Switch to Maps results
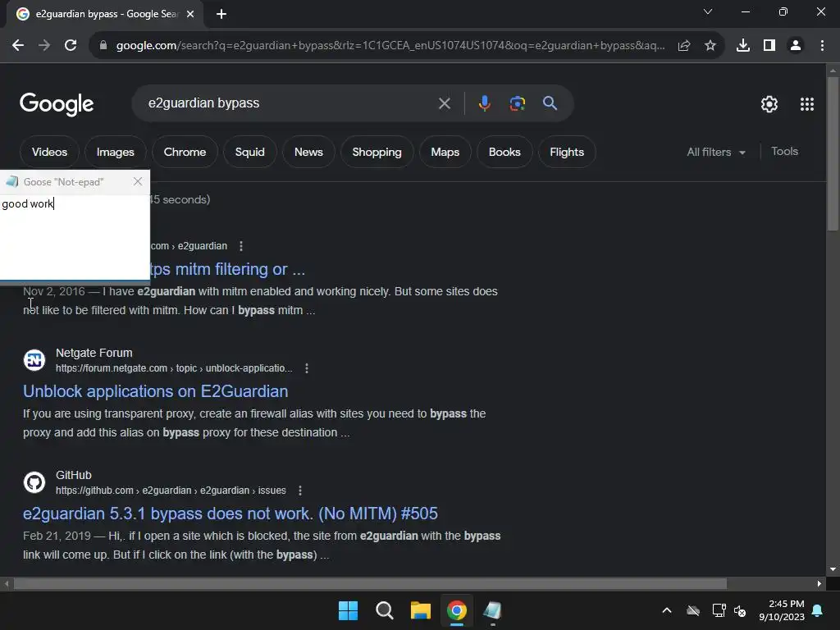 pyautogui.click(x=445, y=152)
